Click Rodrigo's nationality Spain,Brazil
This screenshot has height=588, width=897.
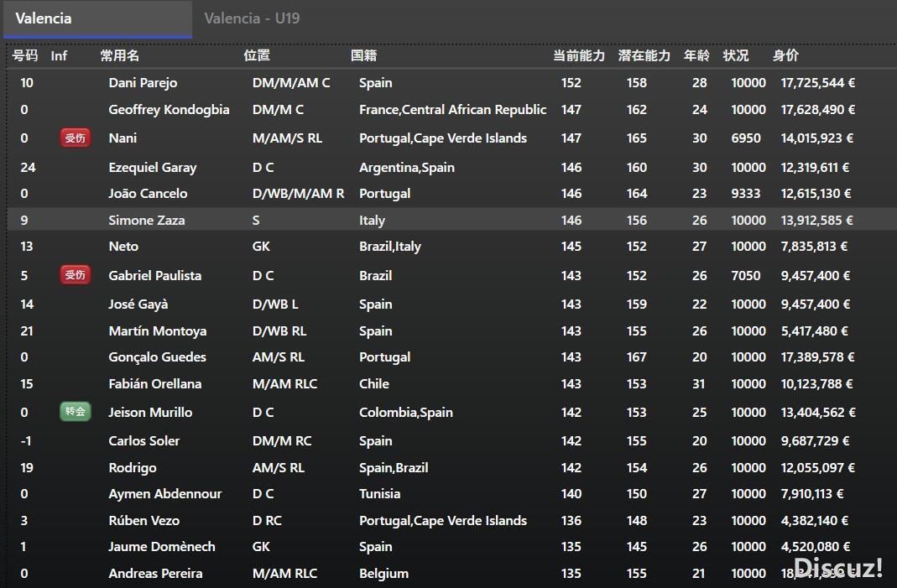(394, 468)
